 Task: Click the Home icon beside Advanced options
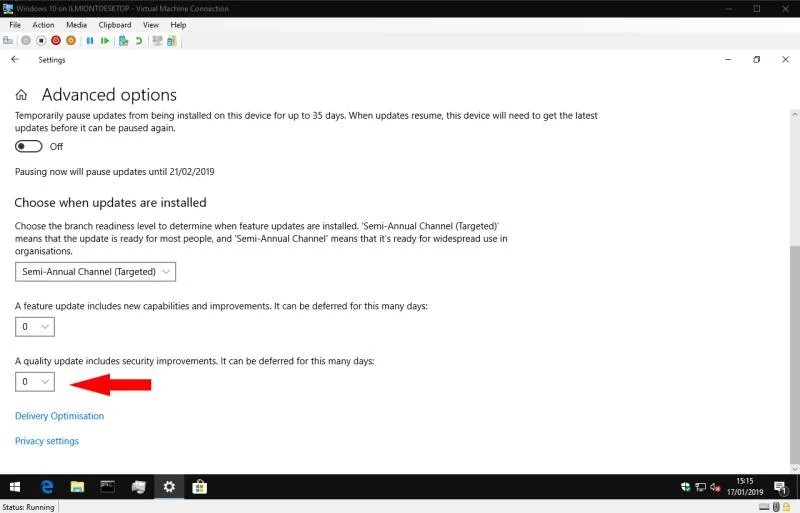point(21,95)
